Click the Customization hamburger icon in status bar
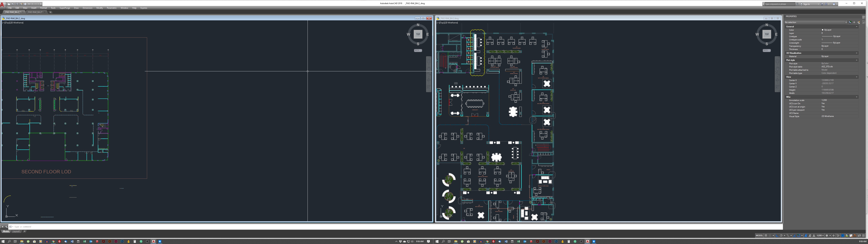 click(x=863, y=236)
